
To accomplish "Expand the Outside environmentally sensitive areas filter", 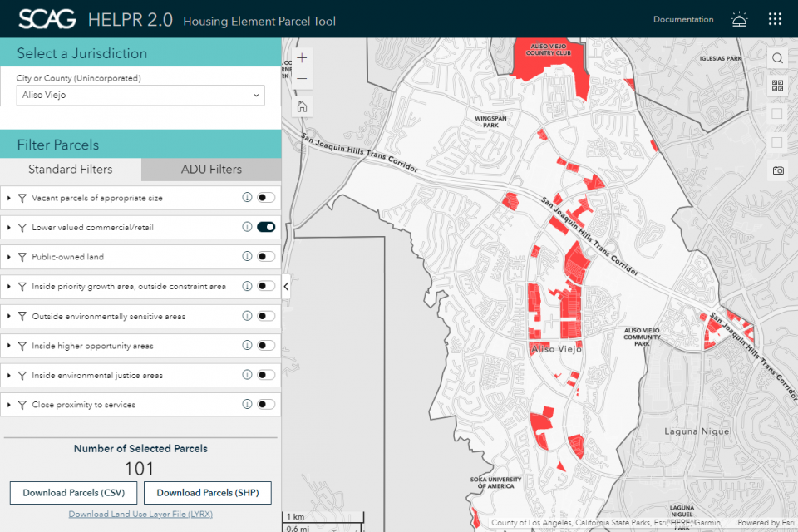I will [x=9, y=317].
